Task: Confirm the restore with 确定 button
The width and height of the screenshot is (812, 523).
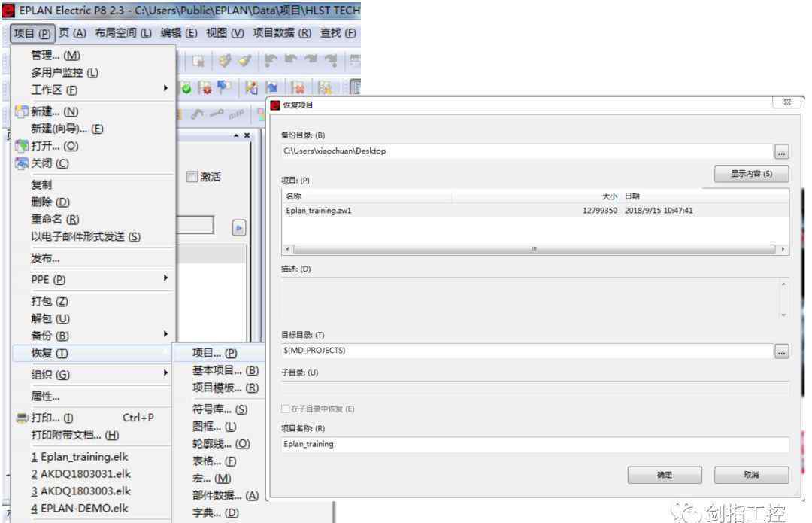Action: [x=665, y=475]
